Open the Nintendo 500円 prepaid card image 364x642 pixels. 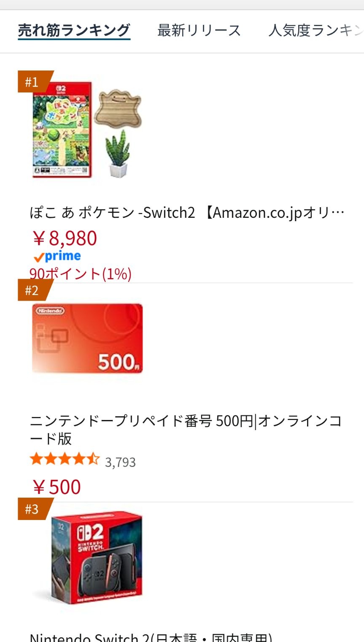tap(87, 339)
